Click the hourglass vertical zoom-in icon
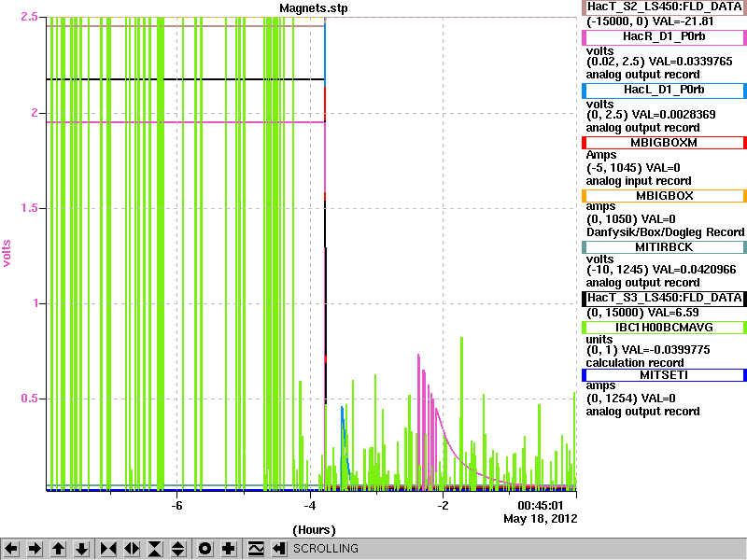 click(155, 549)
